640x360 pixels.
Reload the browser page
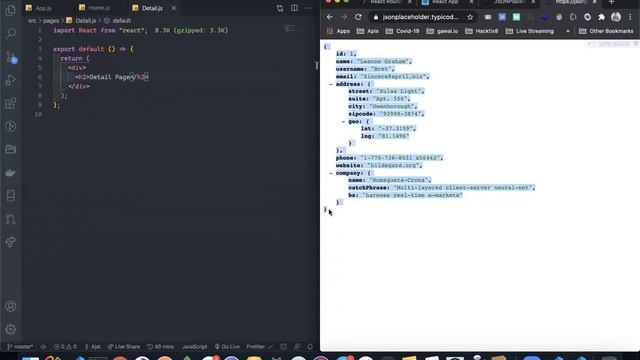click(358, 17)
